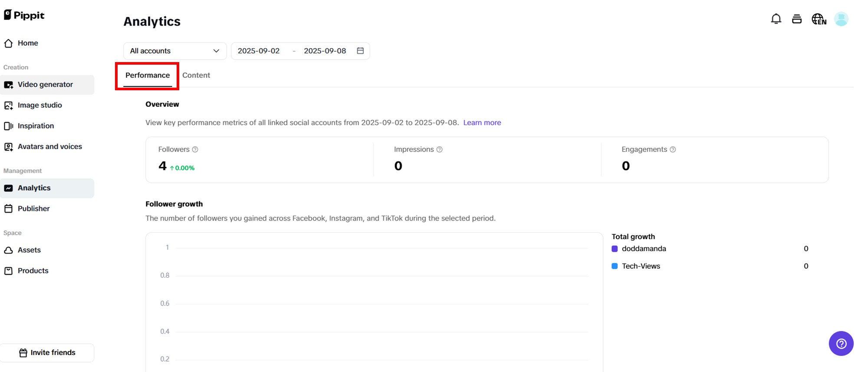Viewport: 868px width, 372px height.
Task: Open the language globe selector
Action: 819,19
